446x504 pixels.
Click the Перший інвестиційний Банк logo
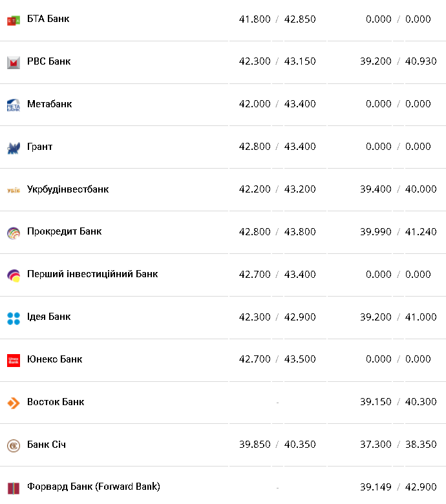[14, 275]
